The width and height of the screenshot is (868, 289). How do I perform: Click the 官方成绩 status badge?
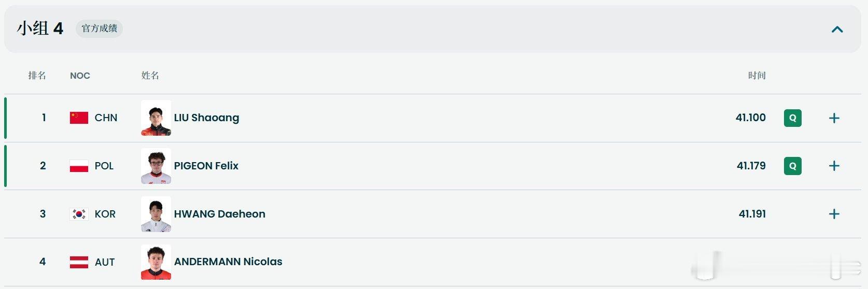(x=100, y=28)
